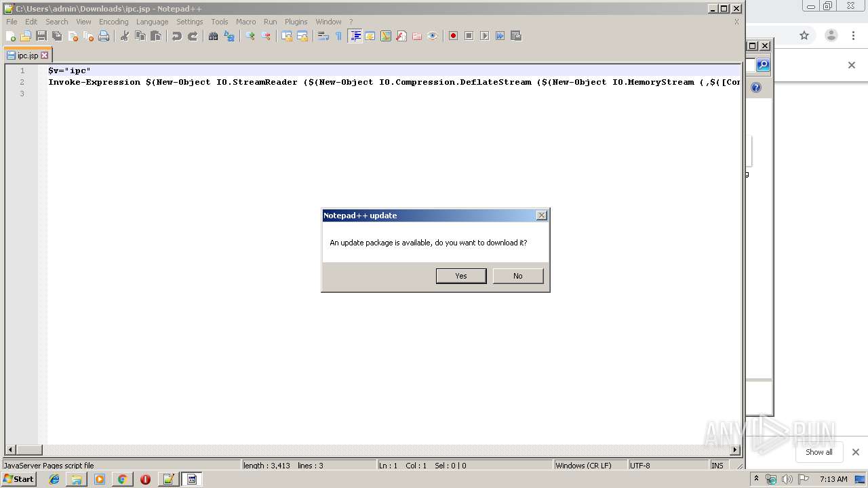Toggle indent guide toolbar icon
The width and height of the screenshot is (868, 488).
coord(355,36)
